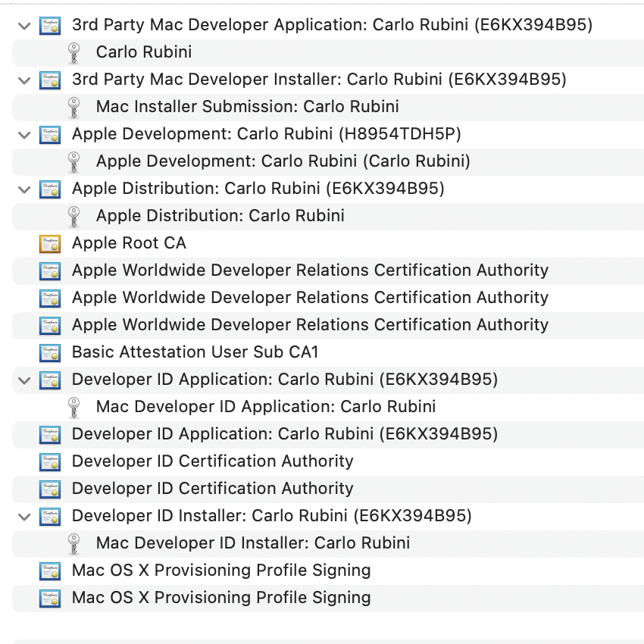Click the key icon beside Mac Installer Submission

coord(73,107)
